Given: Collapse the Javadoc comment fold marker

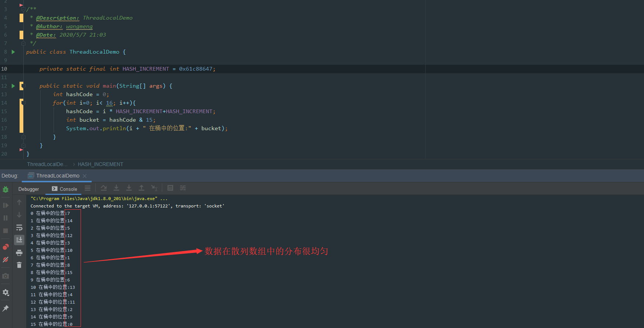Looking at the screenshot, I should [x=23, y=9].
